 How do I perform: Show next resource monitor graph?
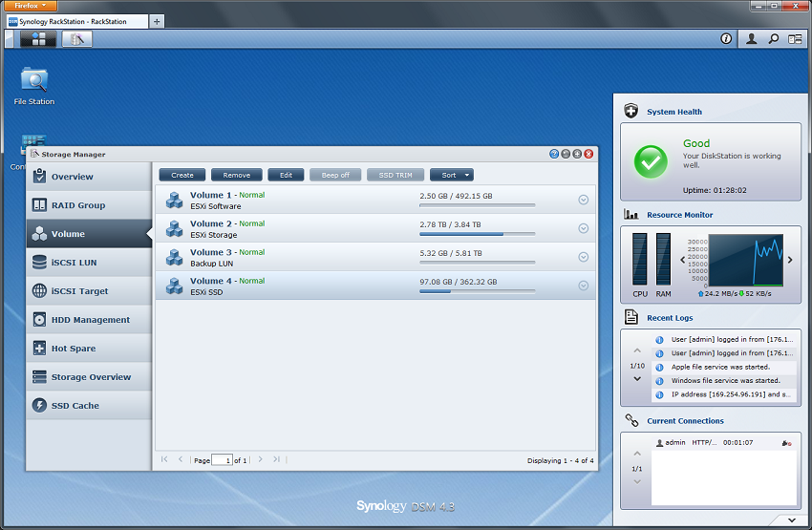pyautogui.click(x=790, y=260)
